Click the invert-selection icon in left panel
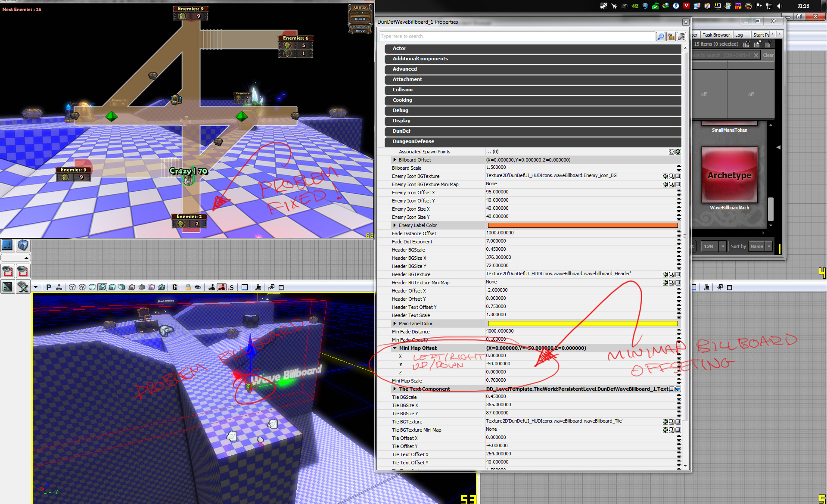 [7, 286]
